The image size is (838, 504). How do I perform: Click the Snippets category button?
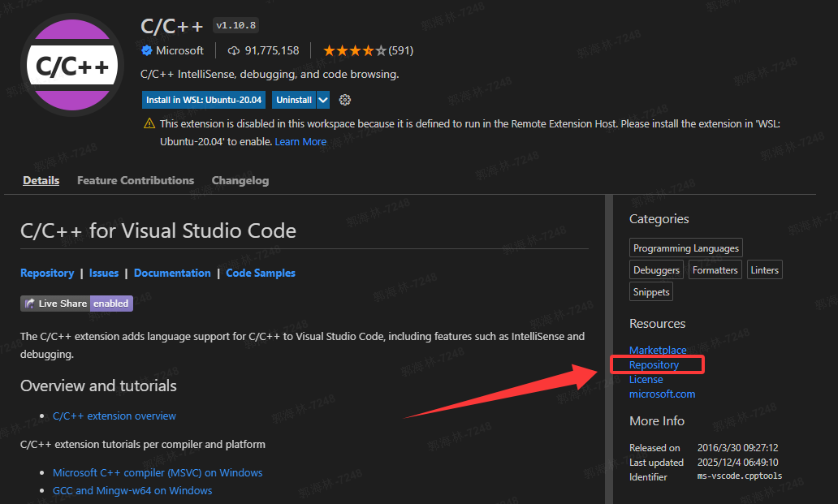coord(650,291)
